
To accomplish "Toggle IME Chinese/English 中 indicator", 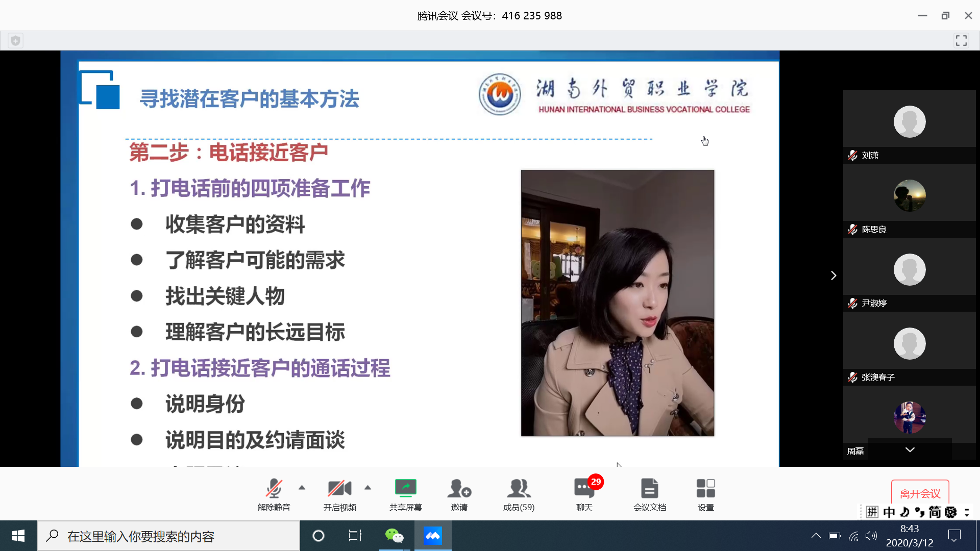I will pyautogui.click(x=889, y=512).
